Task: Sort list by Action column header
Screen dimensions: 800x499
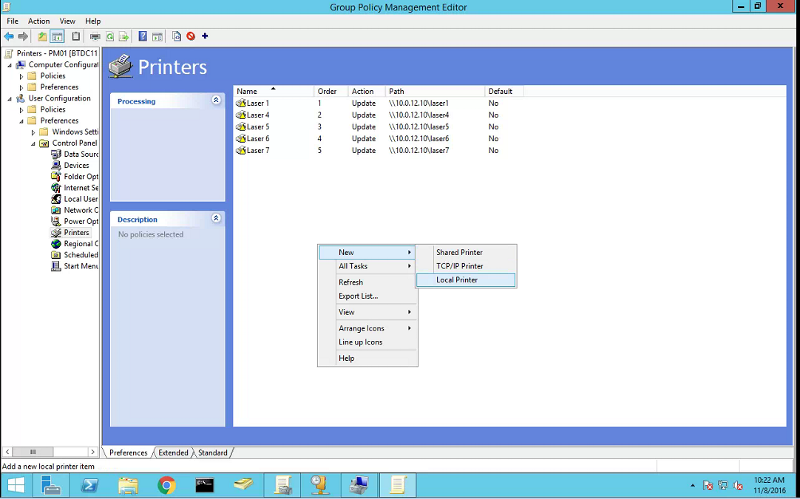Action: coord(366,91)
